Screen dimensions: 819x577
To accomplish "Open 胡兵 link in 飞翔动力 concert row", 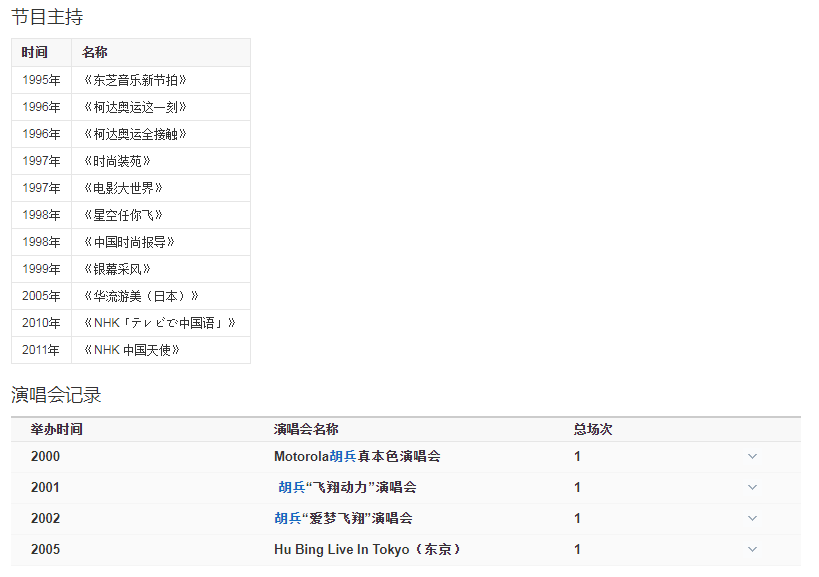I will click(x=291, y=487).
